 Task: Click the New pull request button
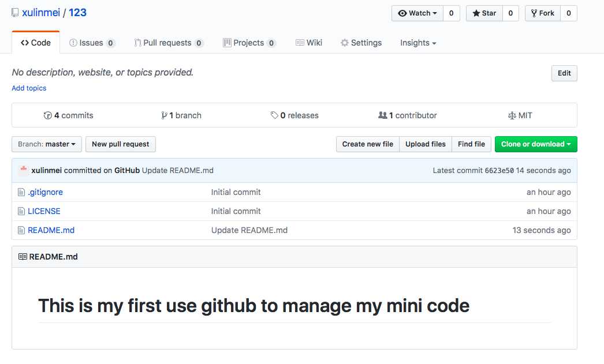click(121, 144)
